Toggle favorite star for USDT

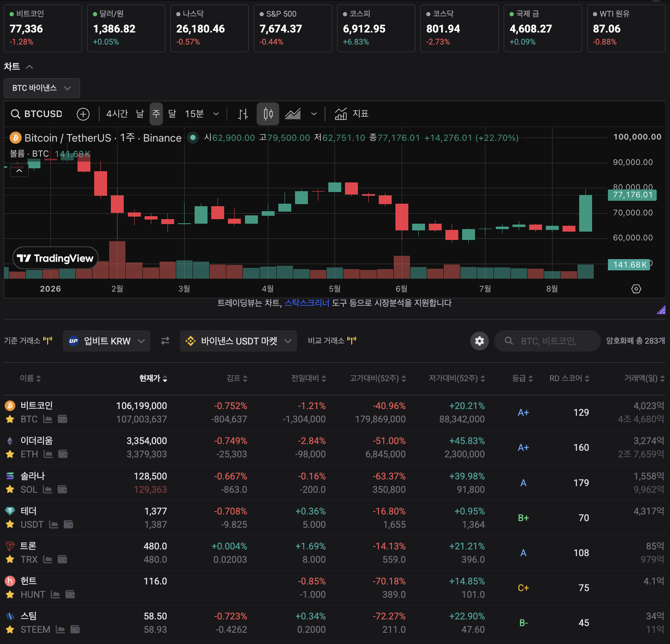(x=10, y=524)
